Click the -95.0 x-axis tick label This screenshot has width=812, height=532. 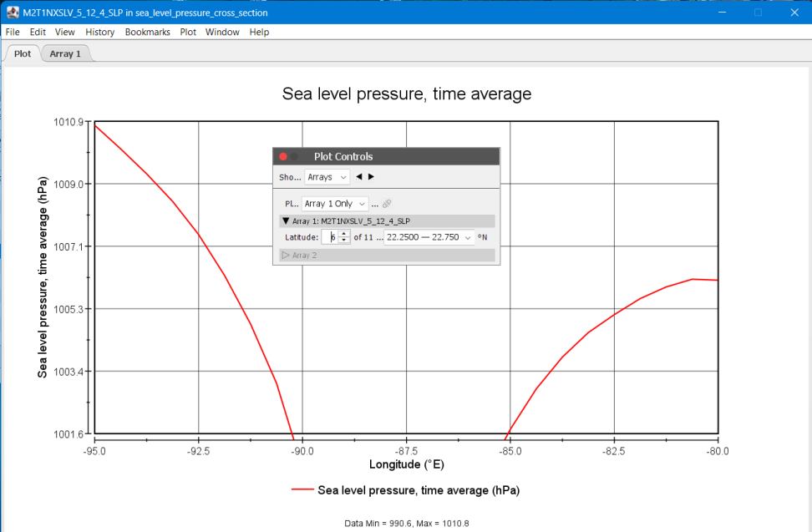(94, 451)
